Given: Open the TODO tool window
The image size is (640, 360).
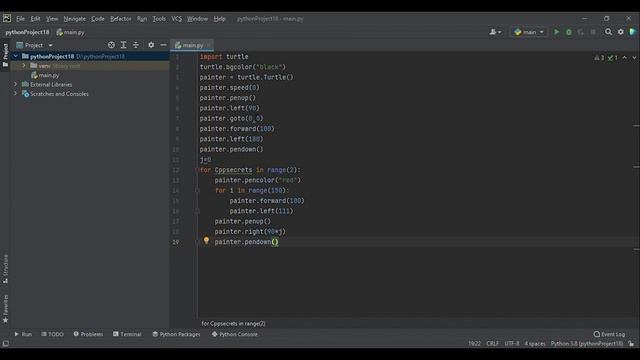Looking at the screenshot, I should click(x=53, y=334).
